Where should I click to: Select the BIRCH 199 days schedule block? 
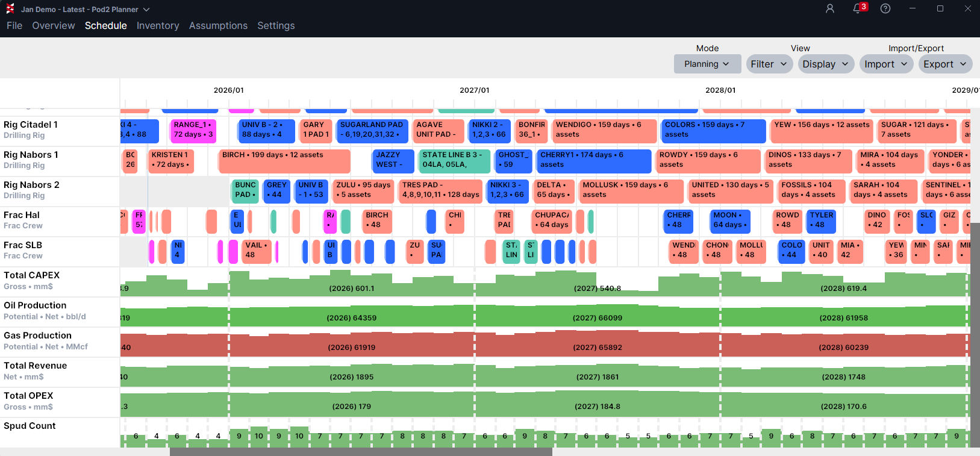coord(284,161)
